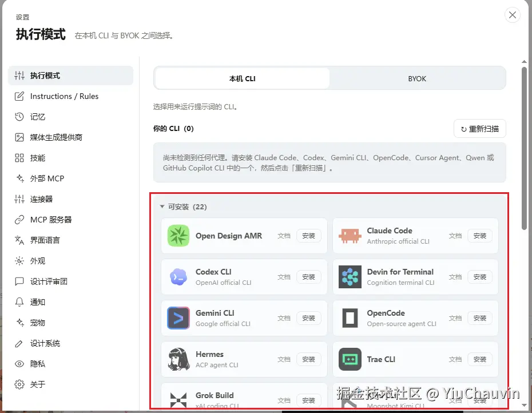Click the 重新扫描 rescan button

480,129
